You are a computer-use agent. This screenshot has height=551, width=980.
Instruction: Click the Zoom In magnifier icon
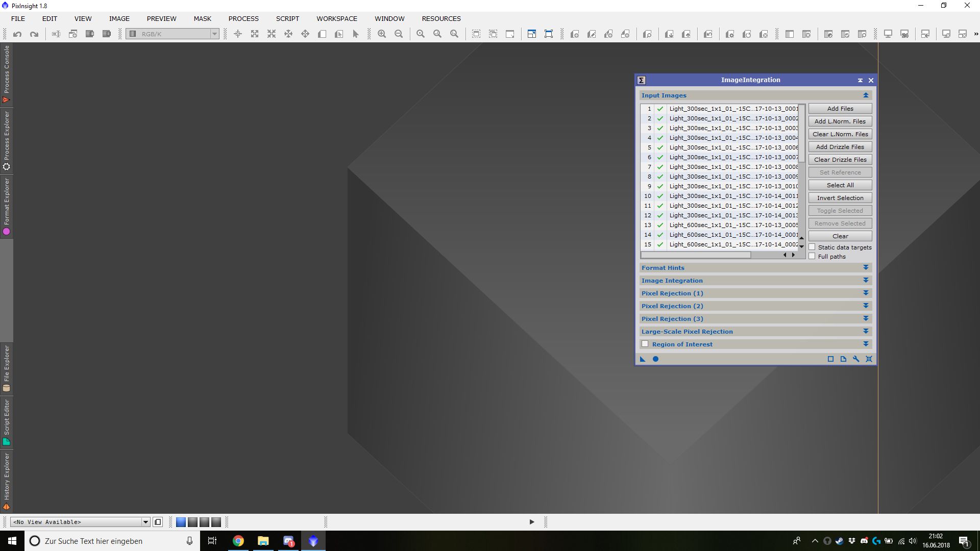coord(382,34)
